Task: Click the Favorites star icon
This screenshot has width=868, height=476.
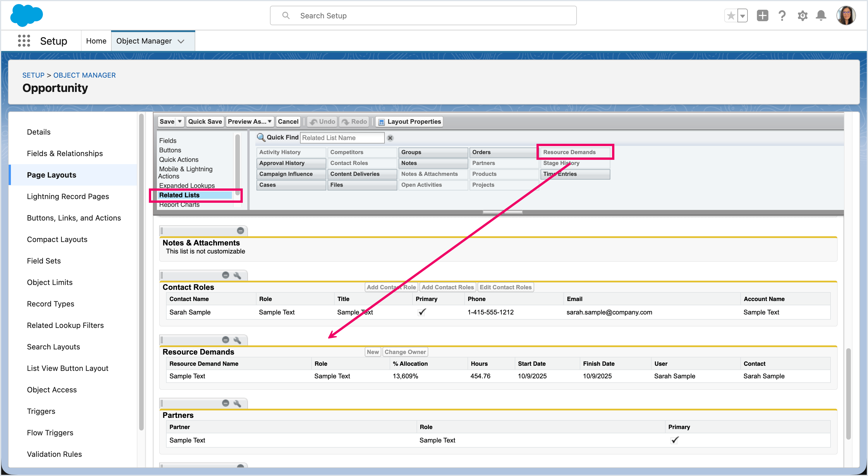Action: pyautogui.click(x=731, y=15)
